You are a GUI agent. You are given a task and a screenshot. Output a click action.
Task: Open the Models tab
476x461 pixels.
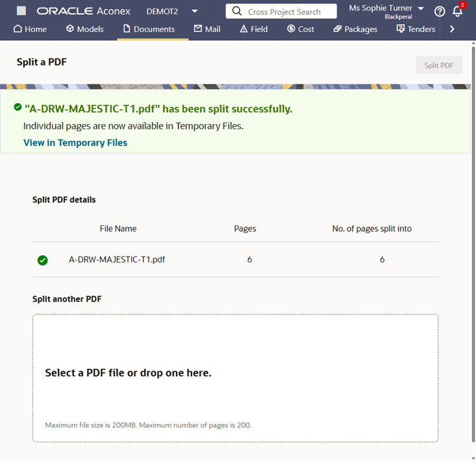(x=84, y=29)
